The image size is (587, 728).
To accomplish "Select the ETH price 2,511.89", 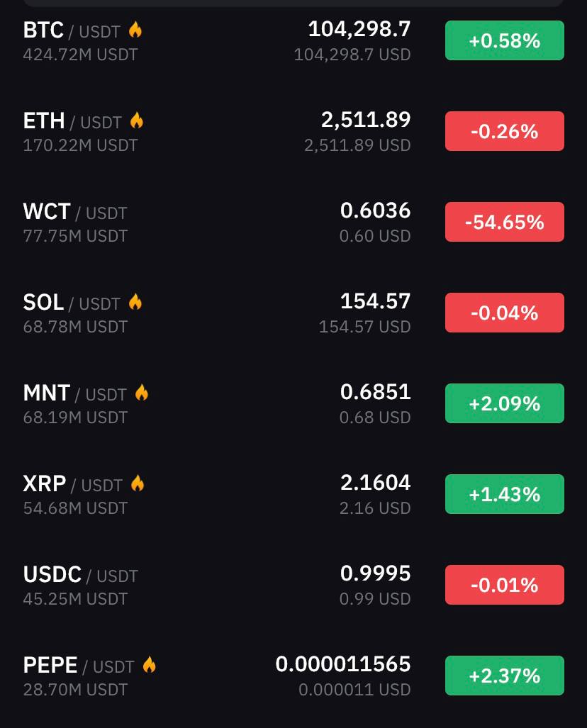I will [x=366, y=120].
